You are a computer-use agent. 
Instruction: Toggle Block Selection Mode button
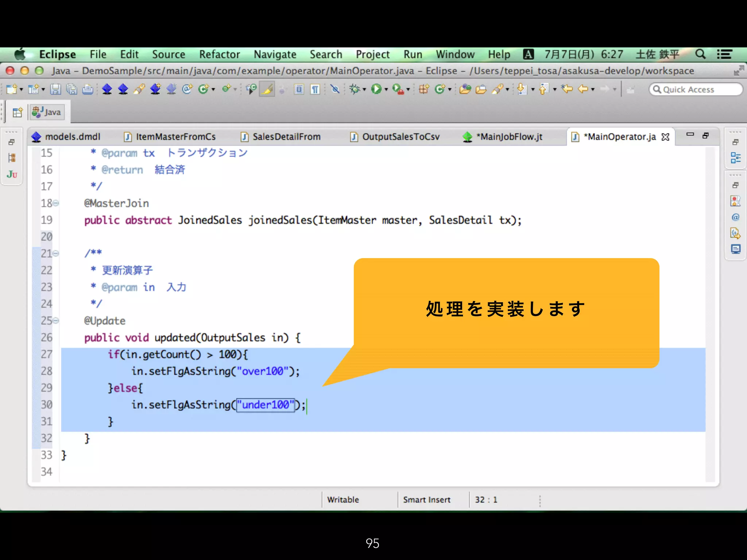point(299,89)
